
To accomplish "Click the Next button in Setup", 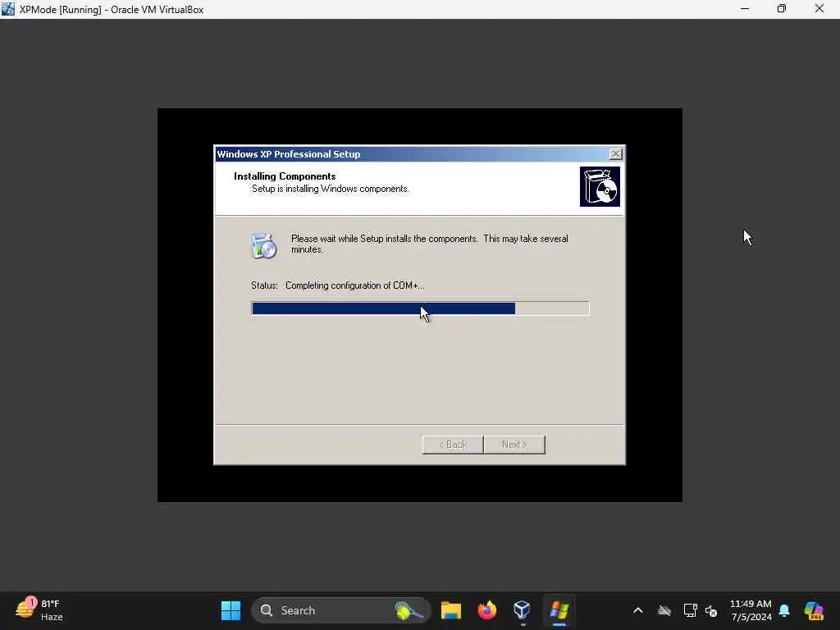I will [x=514, y=445].
